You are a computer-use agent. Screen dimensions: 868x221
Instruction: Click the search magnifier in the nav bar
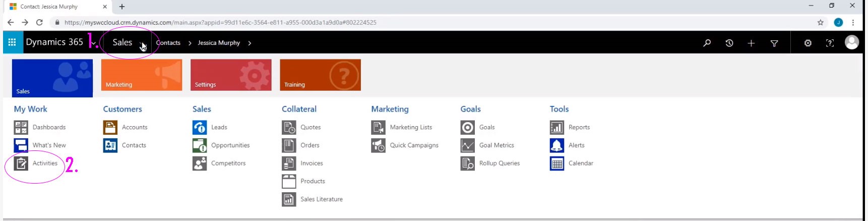click(x=707, y=43)
